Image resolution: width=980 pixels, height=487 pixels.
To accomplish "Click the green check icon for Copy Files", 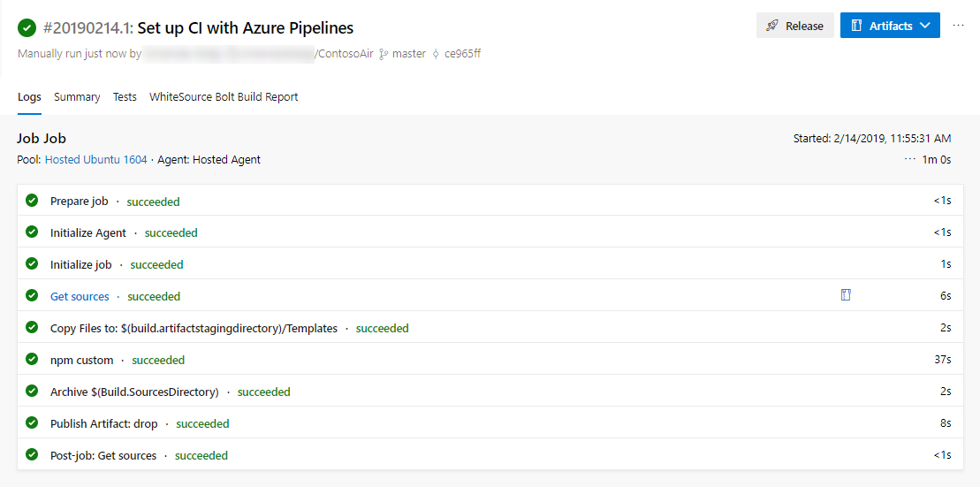I will [x=32, y=328].
